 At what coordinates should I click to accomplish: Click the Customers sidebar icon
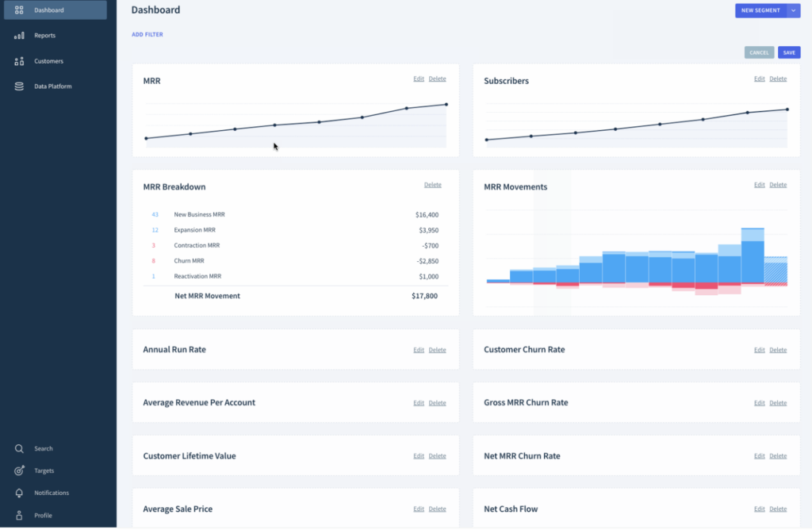[18, 60]
